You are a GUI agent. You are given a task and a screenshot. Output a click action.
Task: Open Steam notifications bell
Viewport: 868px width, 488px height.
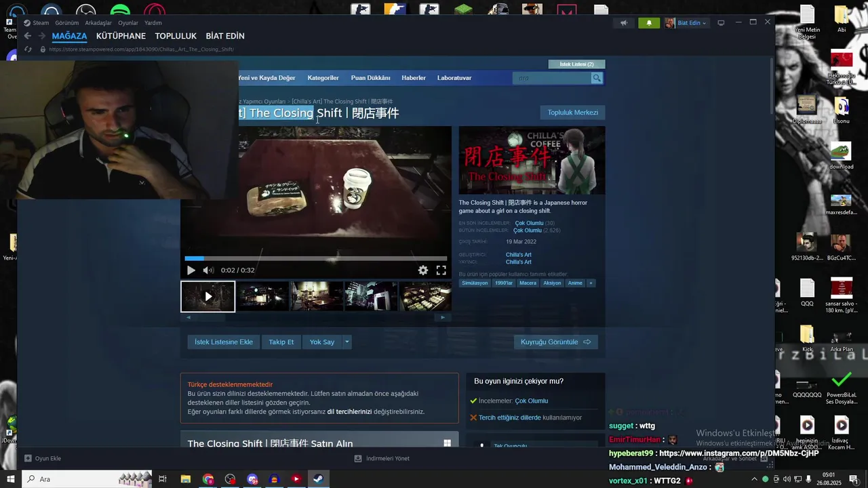coord(649,23)
